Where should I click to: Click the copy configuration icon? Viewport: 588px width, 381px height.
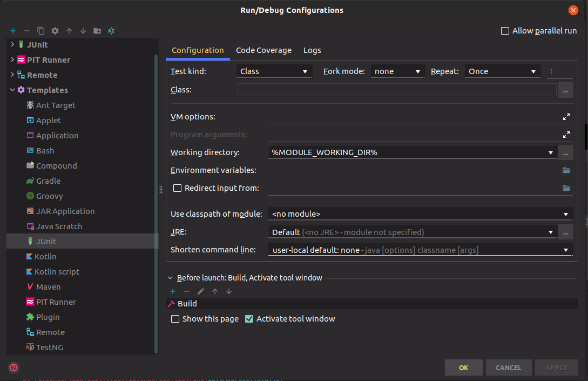point(41,31)
